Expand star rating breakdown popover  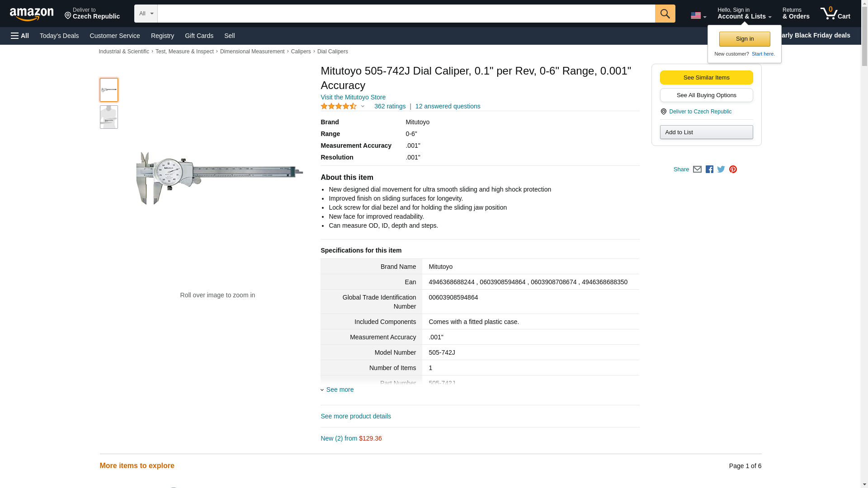click(x=363, y=107)
